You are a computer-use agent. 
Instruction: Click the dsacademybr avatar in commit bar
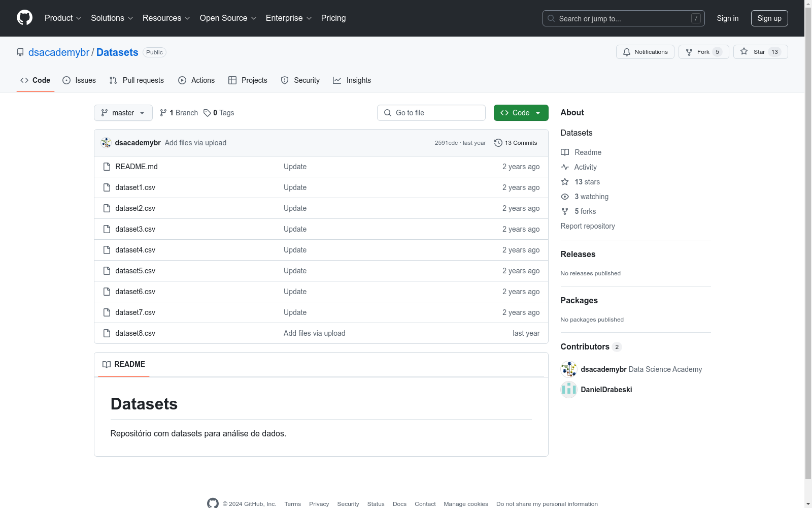(x=106, y=143)
